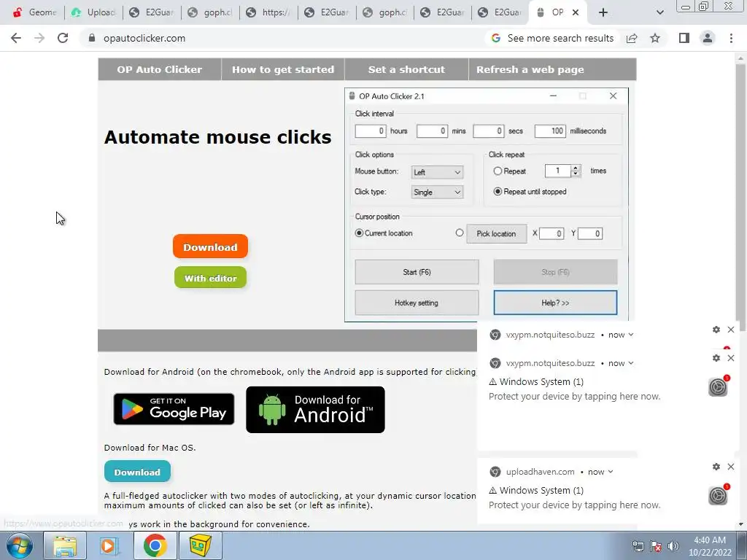The width and height of the screenshot is (747, 560).
Task: Click the browser forward arrow
Action: click(39, 38)
